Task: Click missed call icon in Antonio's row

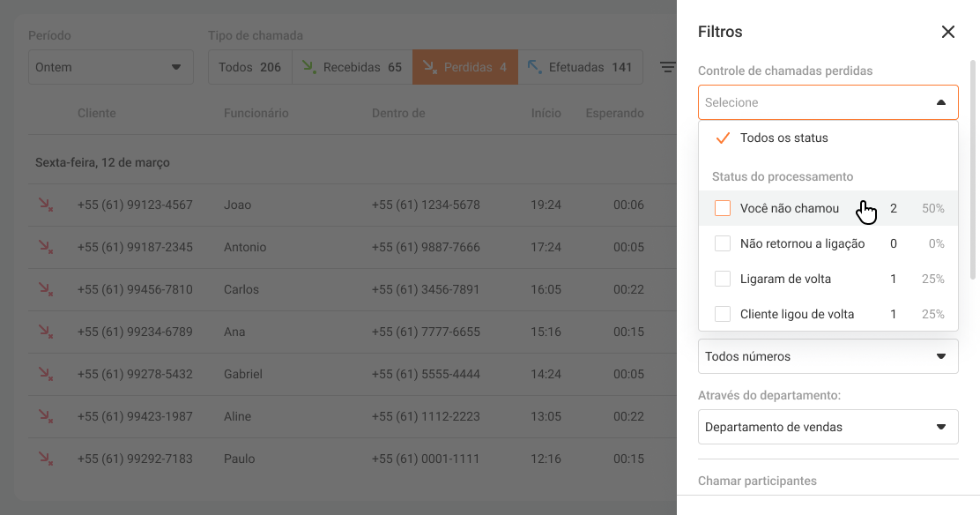Action: (x=45, y=247)
